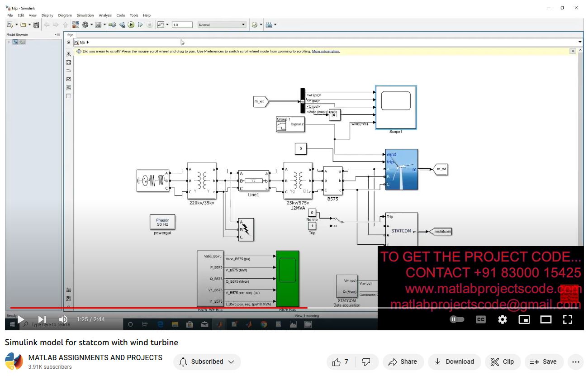
Task: Click the Step Back simulation icon
Action: click(122, 25)
